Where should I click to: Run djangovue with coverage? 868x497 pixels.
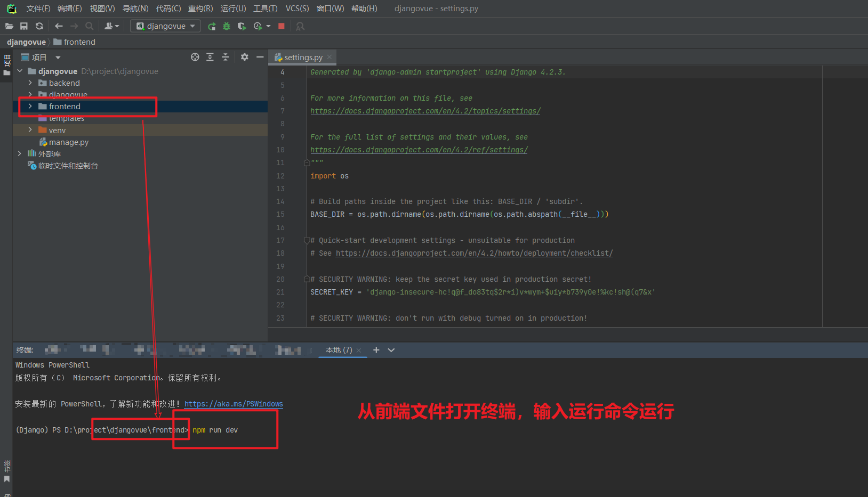coord(242,26)
